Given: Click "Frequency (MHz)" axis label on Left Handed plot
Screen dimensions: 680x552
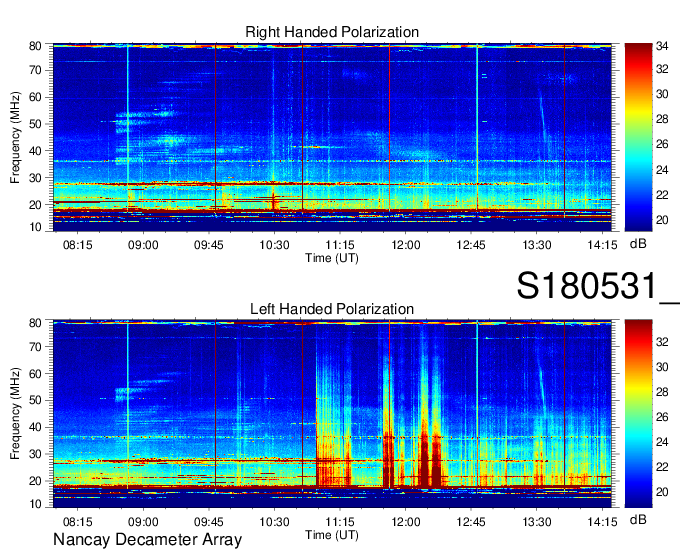Looking at the screenshot, I should (15, 414).
